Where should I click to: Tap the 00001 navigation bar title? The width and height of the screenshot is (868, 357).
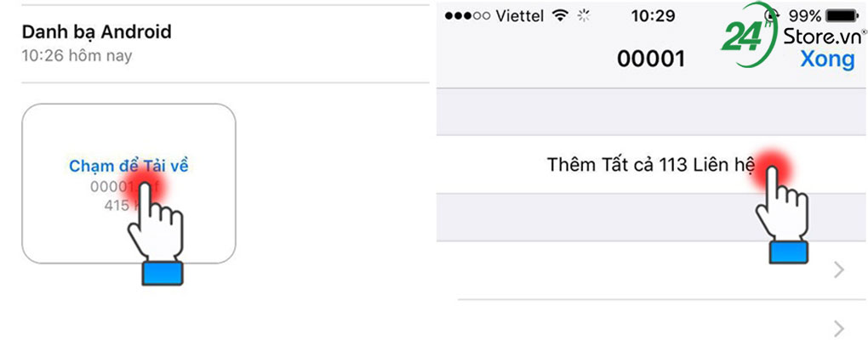(x=650, y=59)
